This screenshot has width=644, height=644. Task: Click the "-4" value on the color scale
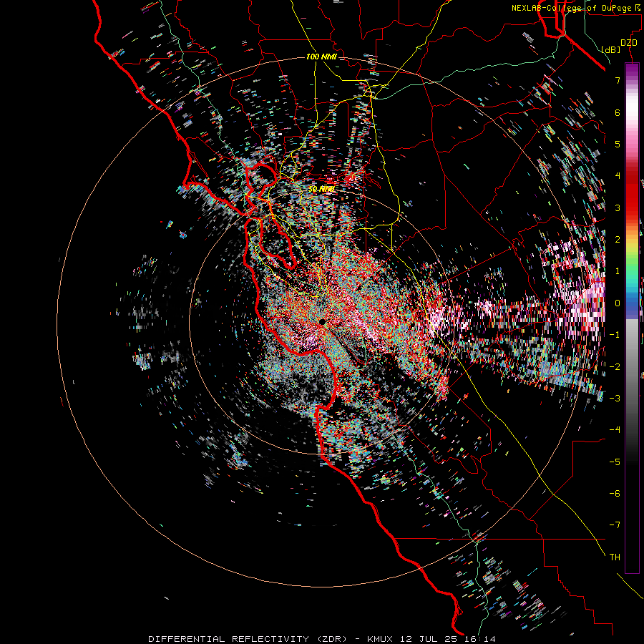pyautogui.click(x=615, y=429)
